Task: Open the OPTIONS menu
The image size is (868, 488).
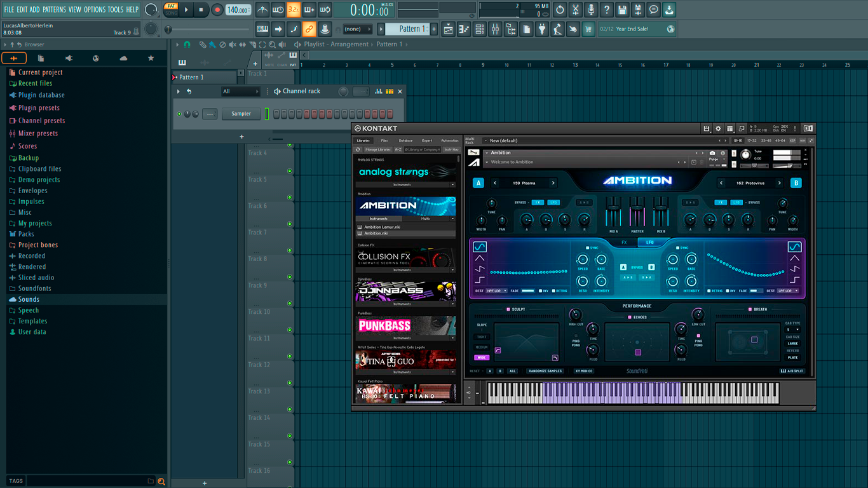Action: [x=94, y=10]
